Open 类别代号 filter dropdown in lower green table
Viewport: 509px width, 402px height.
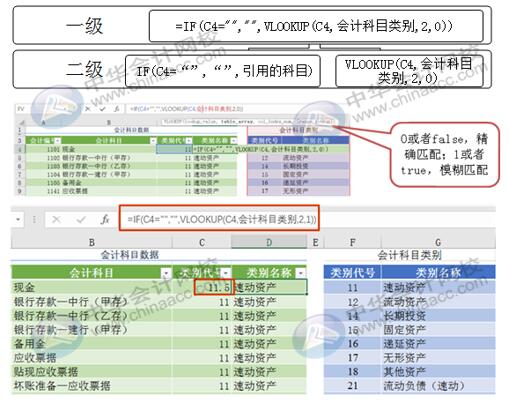226,273
